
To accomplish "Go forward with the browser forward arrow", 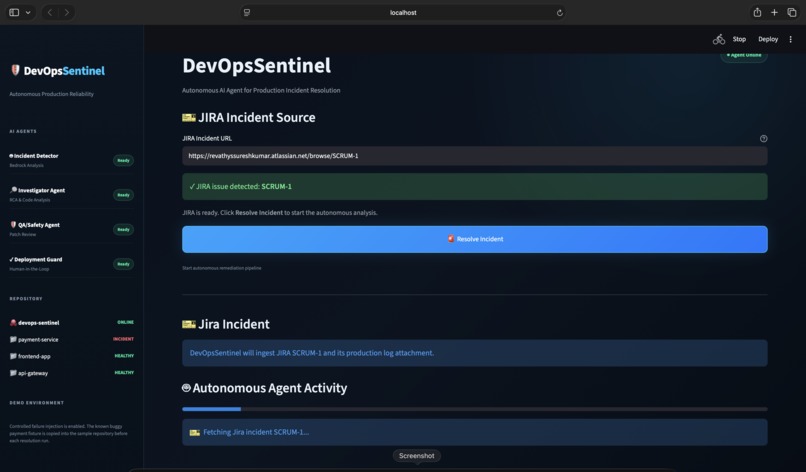I will click(x=67, y=12).
